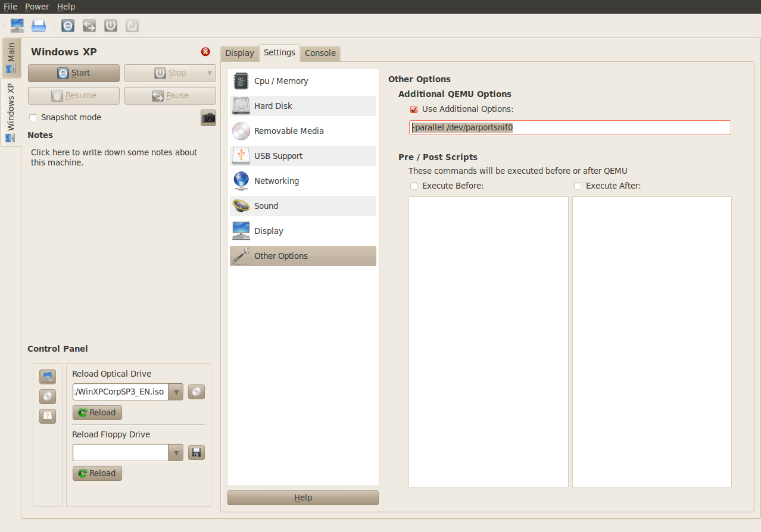Open media section via Control Panel disc icon
Viewport: 761px width, 532px height.
tap(48, 396)
